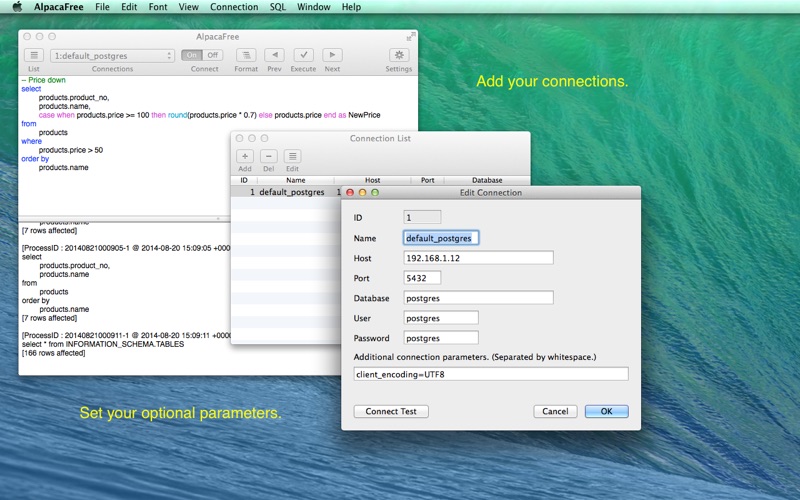The image size is (800, 500).
Task: Open the Apple menu
Action: point(17,7)
